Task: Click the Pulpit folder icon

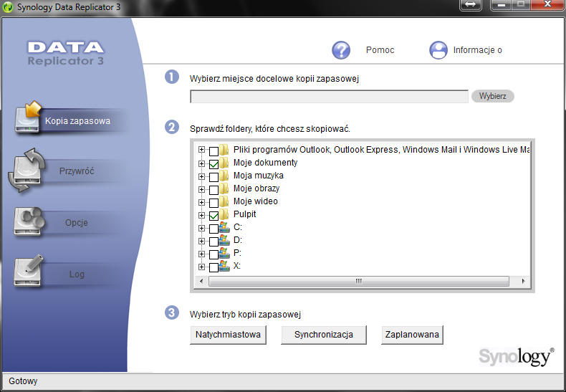Action: click(x=224, y=214)
